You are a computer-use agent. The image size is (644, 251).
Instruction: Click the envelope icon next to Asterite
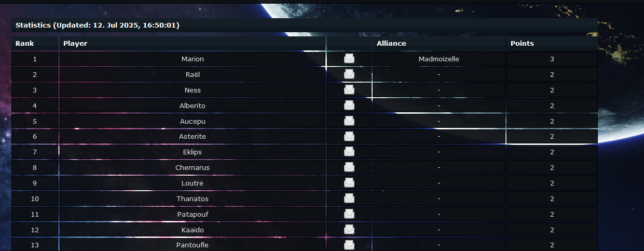(x=349, y=137)
